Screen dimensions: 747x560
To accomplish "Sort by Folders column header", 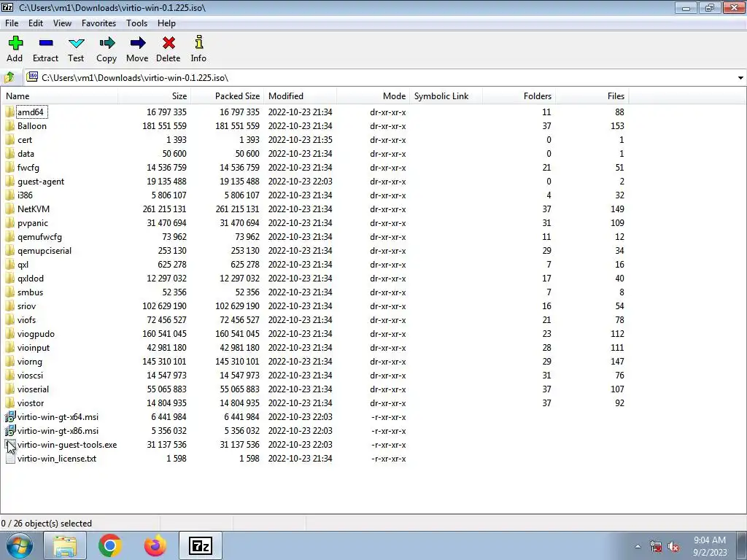I will [519, 96].
